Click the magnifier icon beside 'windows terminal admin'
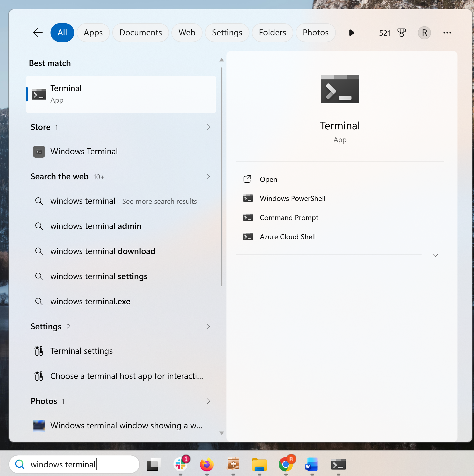Image resolution: width=474 pixels, height=476 pixels. coord(39,226)
